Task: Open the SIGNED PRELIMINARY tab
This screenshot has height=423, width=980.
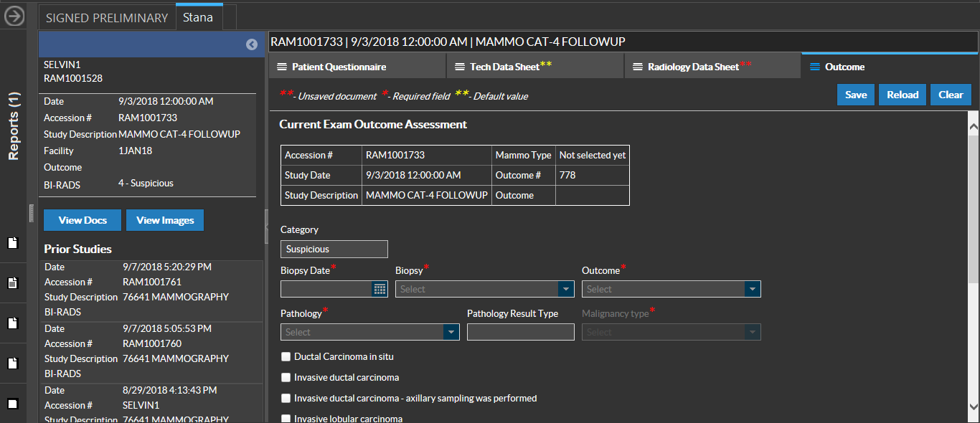Action: [x=107, y=17]
